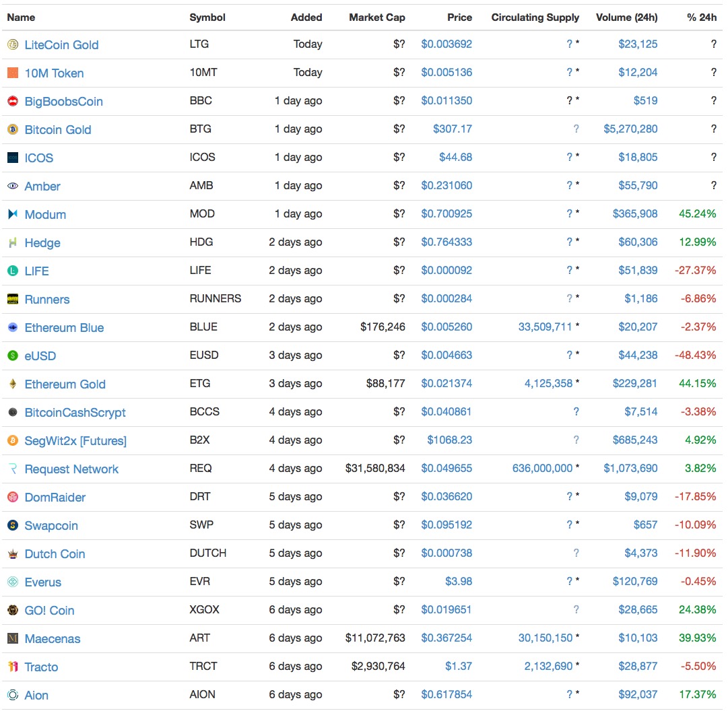728x711 pixels.
Task: Click the Request Network logo icon
Action: [13, 469]
